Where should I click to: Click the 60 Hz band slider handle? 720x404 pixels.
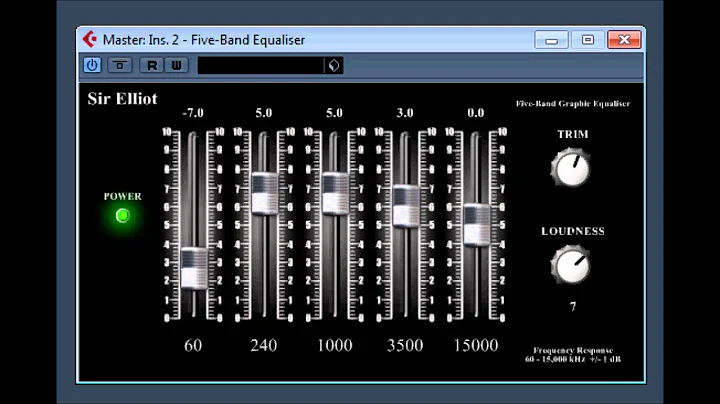tap(194, 269)
